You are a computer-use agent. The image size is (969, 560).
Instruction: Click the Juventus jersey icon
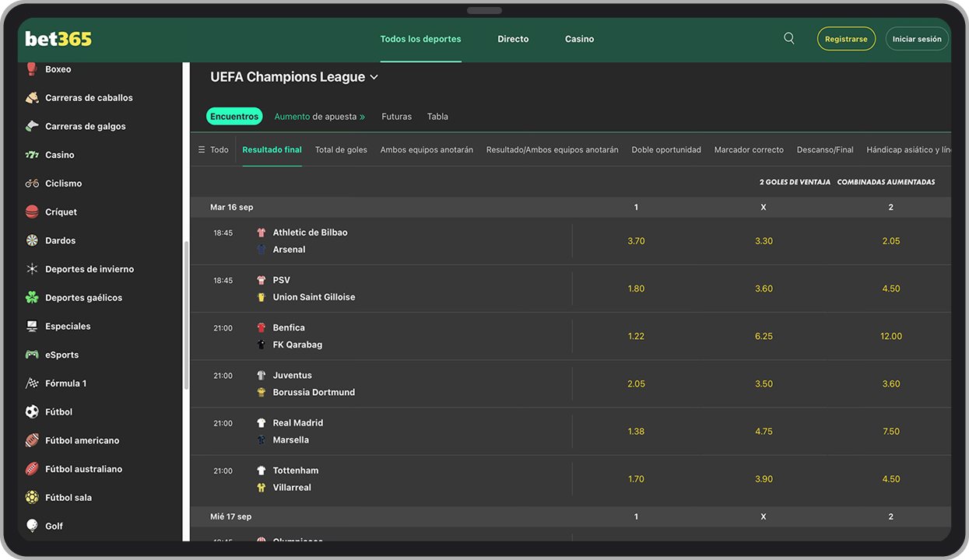point(262,375)
